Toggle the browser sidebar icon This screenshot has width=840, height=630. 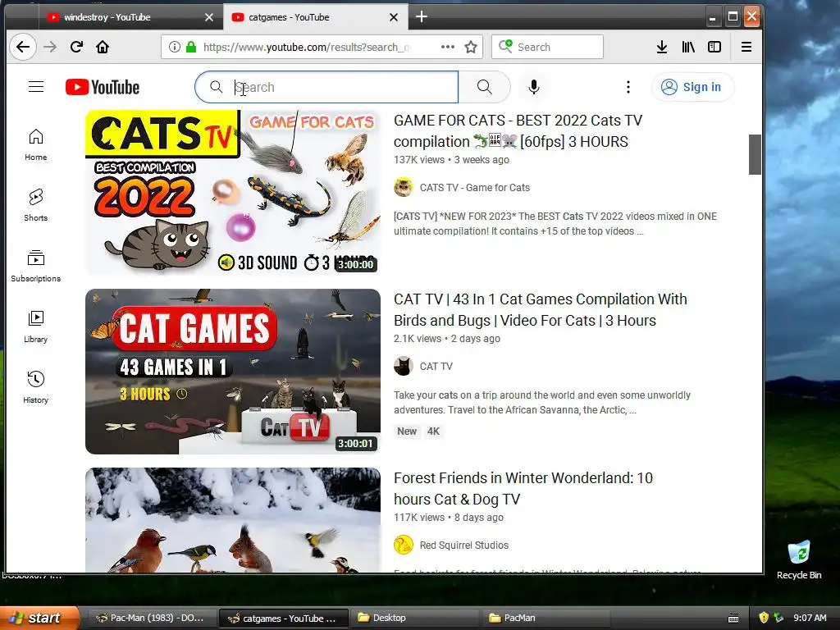[x=714, y=47]
